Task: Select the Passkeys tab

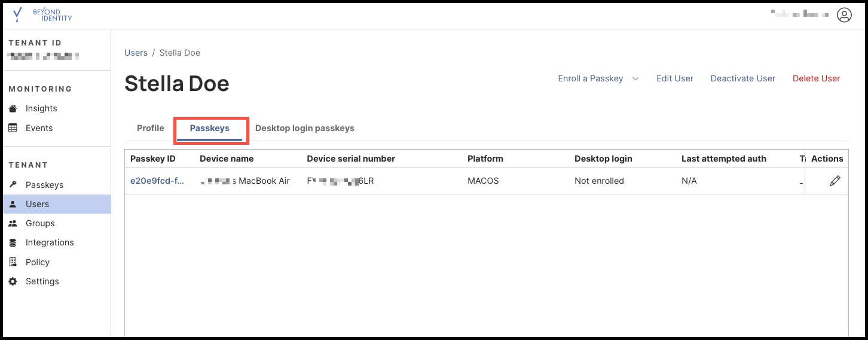Action: click(x=210, y=128)
